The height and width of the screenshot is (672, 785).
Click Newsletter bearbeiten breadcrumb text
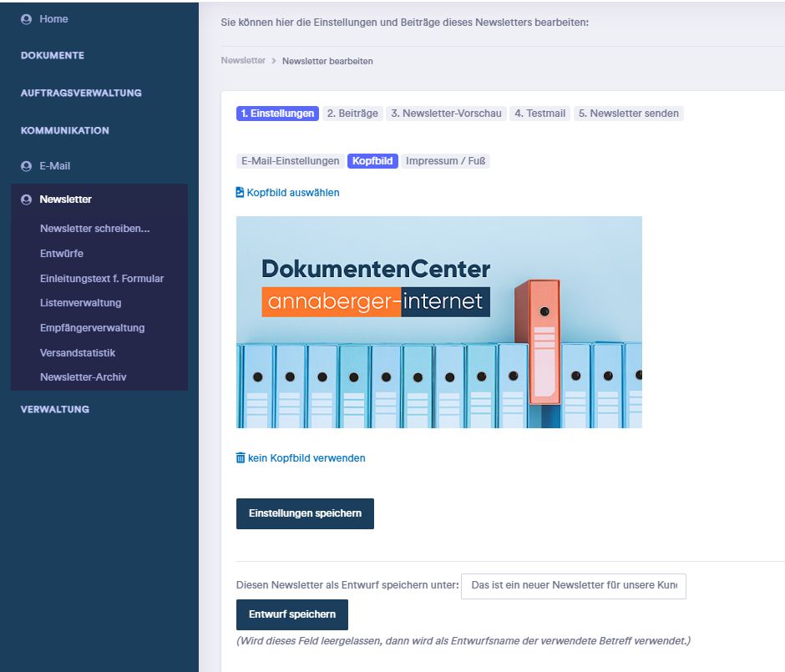(327, 61)
